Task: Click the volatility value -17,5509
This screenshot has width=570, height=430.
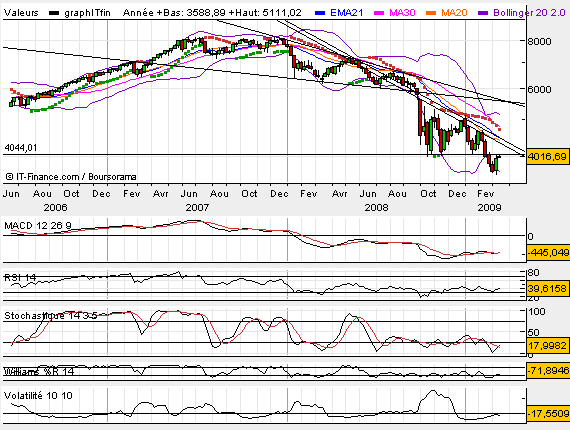Action: (548, 414)
